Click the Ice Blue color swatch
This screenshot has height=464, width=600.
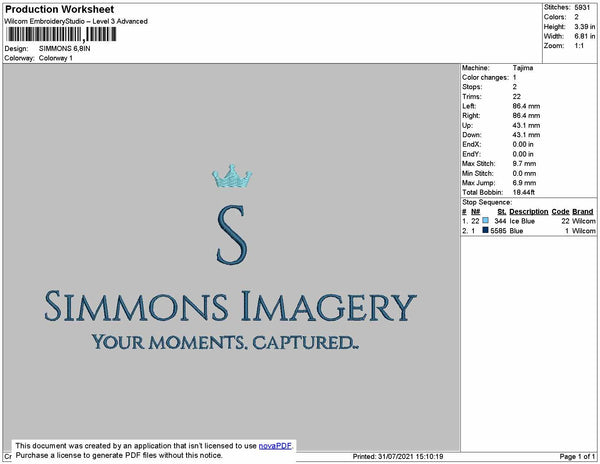[485, 220]
